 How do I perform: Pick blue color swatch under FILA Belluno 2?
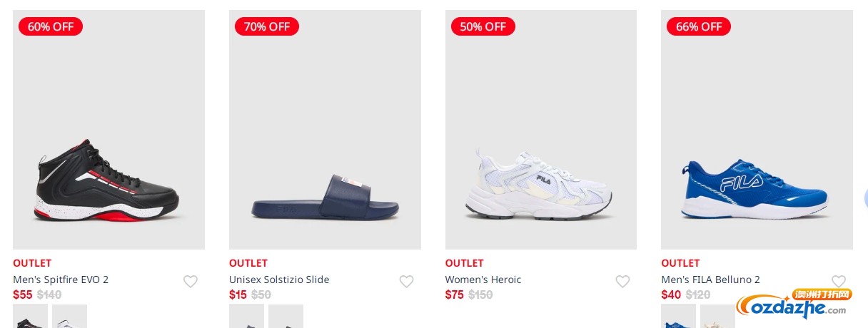click(x=678, y=317)
